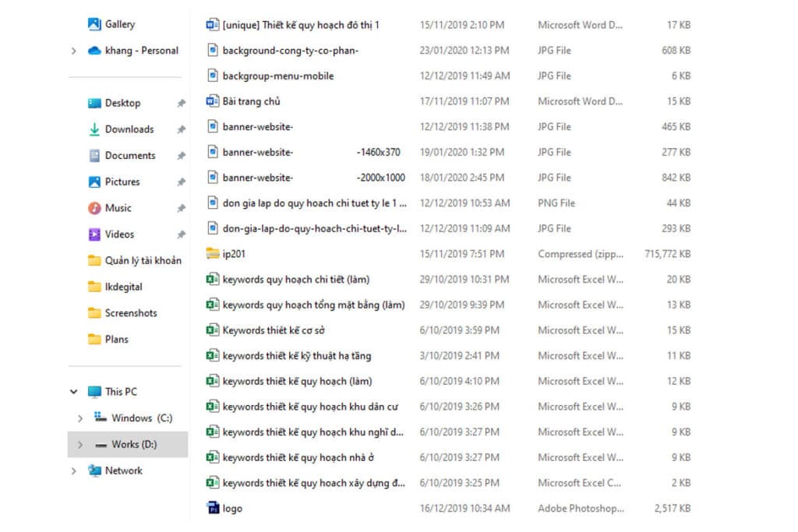Collapse the This PC tree node
Screen dimensions: 798x532
(74, 392)
